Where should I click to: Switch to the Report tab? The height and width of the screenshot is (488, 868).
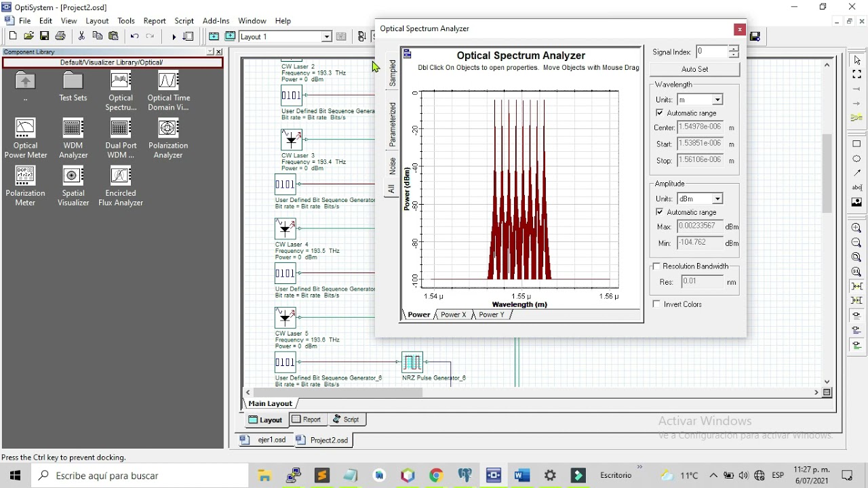click(x=307, y=420)
